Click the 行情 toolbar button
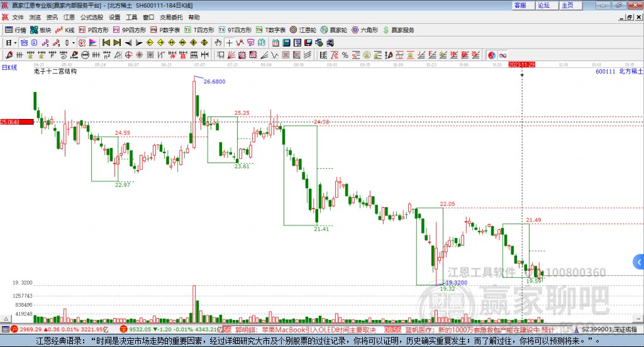This screenshot has width=644, height=347. [x=16, y=30]
